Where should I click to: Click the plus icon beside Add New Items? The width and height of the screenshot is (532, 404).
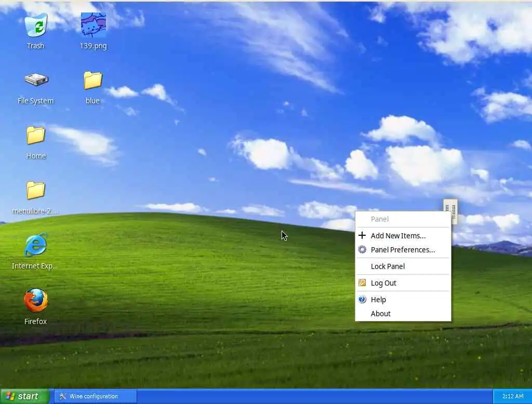(362, 235)
